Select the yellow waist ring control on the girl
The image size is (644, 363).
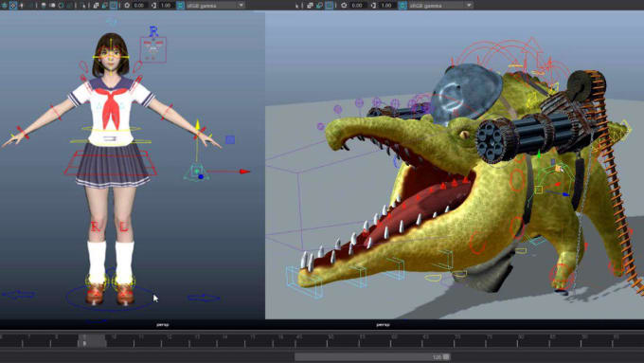click(111, 129)
